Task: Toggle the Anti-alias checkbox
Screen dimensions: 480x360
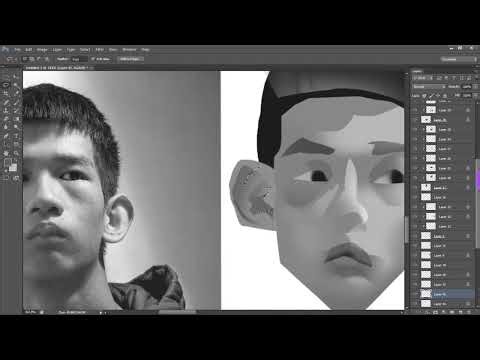Action: click(93, 59)
